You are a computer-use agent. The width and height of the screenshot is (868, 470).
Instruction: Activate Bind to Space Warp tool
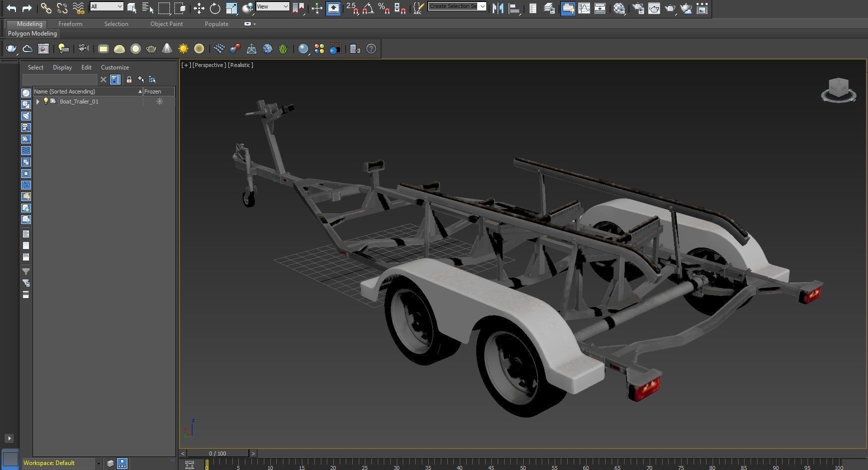point(78,8)
